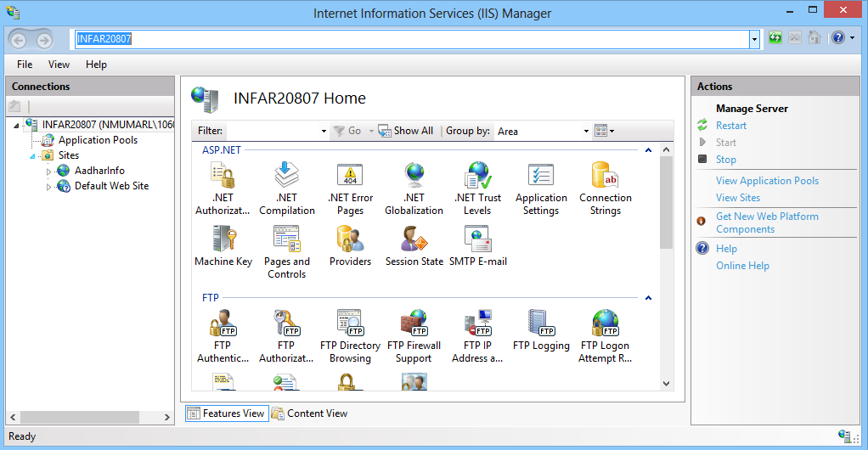Open Providers feature
Screen dimensions: 868x450
pyautogui.click(x=351, y=246)
